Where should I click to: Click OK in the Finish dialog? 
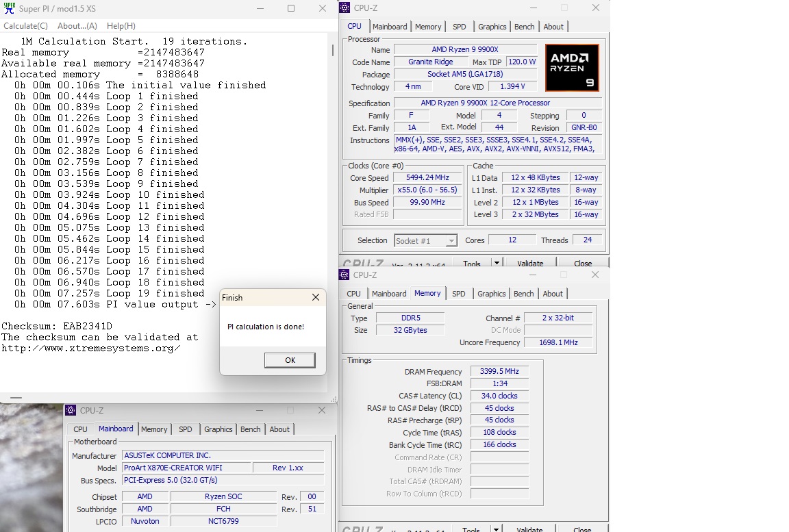pos(290,360)
